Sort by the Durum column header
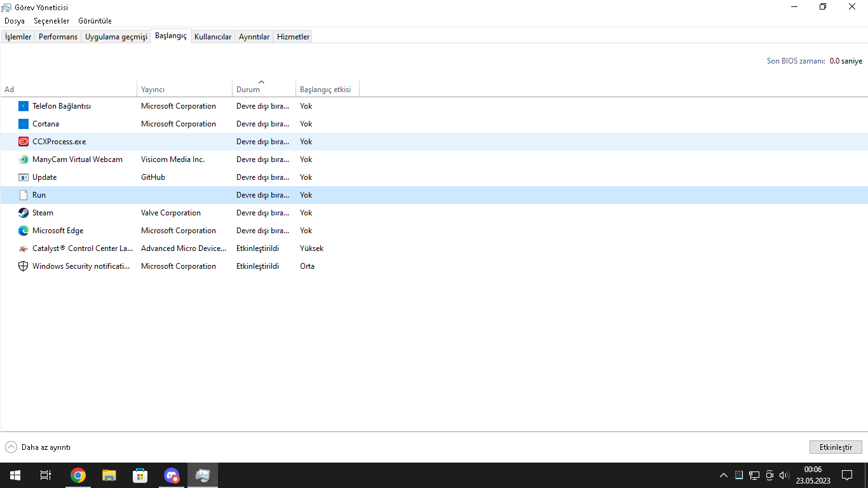The height and width of the screenshot is (488, 868). pos(264,89)
